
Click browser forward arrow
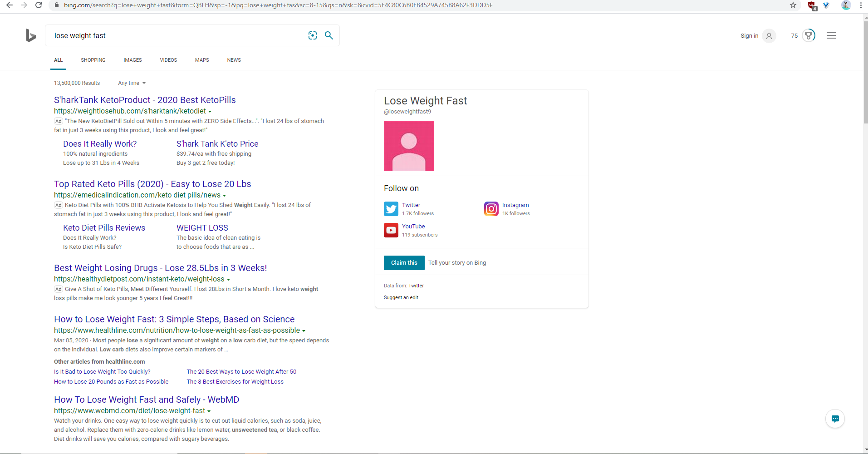coord(24,5)
